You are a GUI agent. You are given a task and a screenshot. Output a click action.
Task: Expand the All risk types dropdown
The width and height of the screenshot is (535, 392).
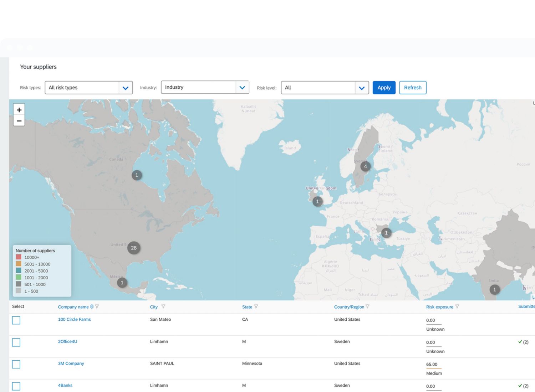(x=125, y=88)
